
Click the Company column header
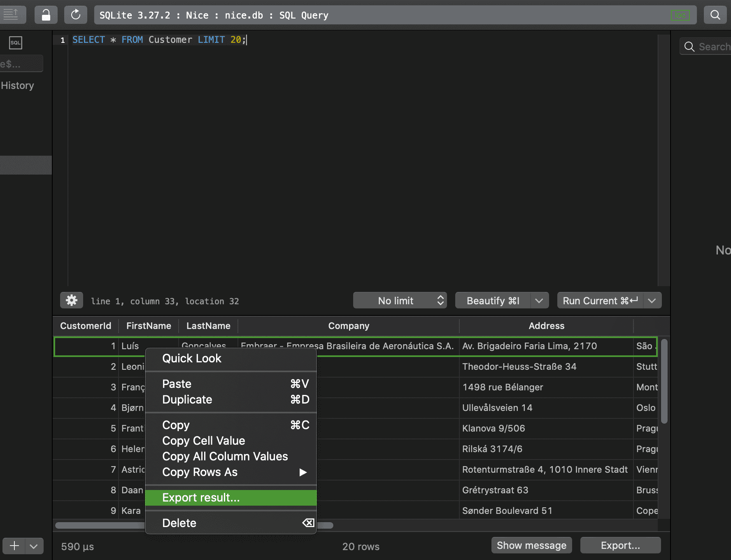tap(349, 326)
